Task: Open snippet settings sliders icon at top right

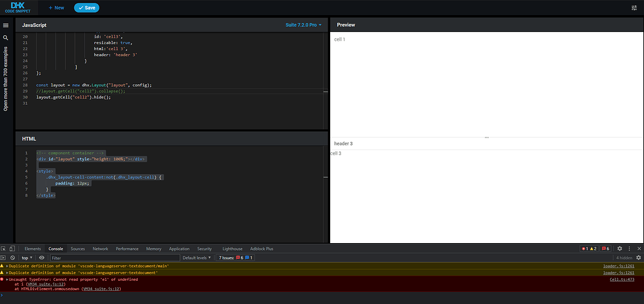Action: [634, 8]
